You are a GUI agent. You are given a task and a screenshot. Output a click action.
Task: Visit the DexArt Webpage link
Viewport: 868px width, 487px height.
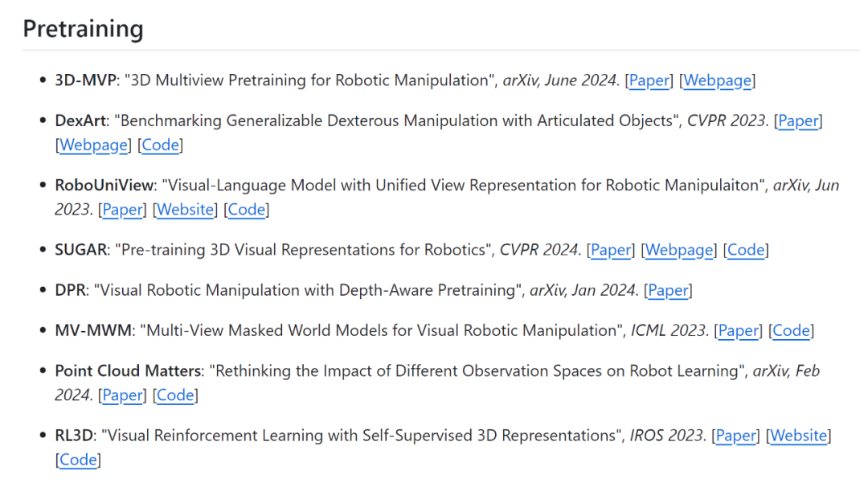(x=94, y=145)
